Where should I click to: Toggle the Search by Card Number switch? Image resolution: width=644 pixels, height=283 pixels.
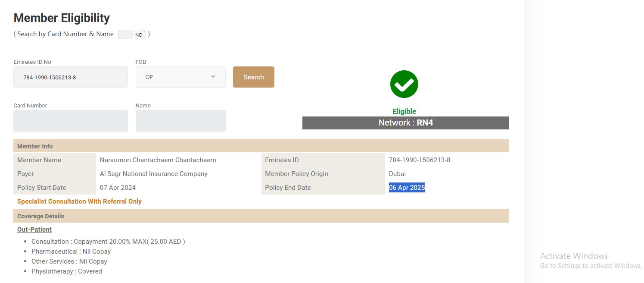coord(132,35)
